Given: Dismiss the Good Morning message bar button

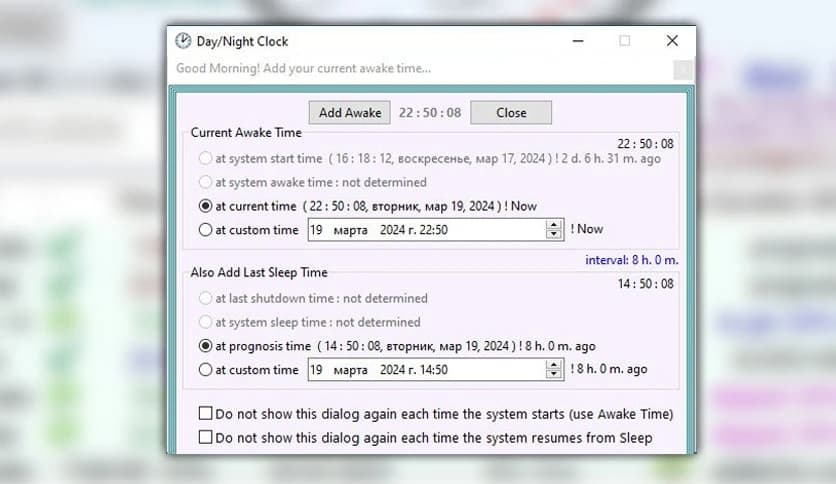Looking at the screenshot, I should coord(683,69).
